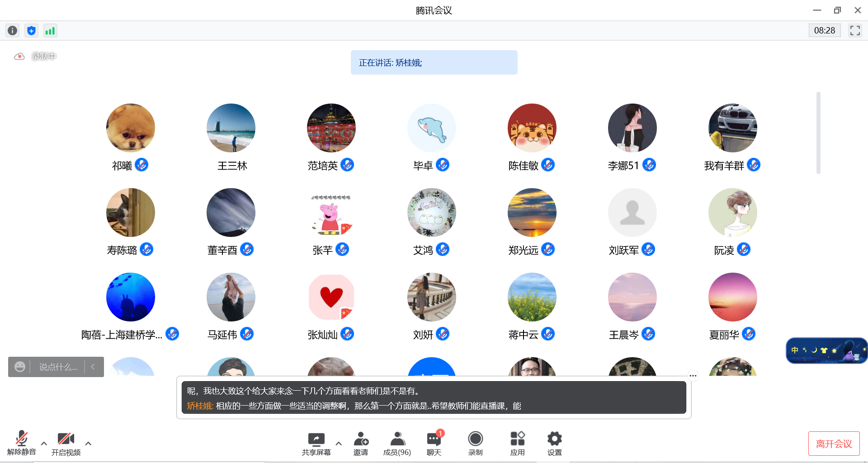Toggle the Record (录制) button
This screenshot has height=463, width=868.
[x=475, y=443]
